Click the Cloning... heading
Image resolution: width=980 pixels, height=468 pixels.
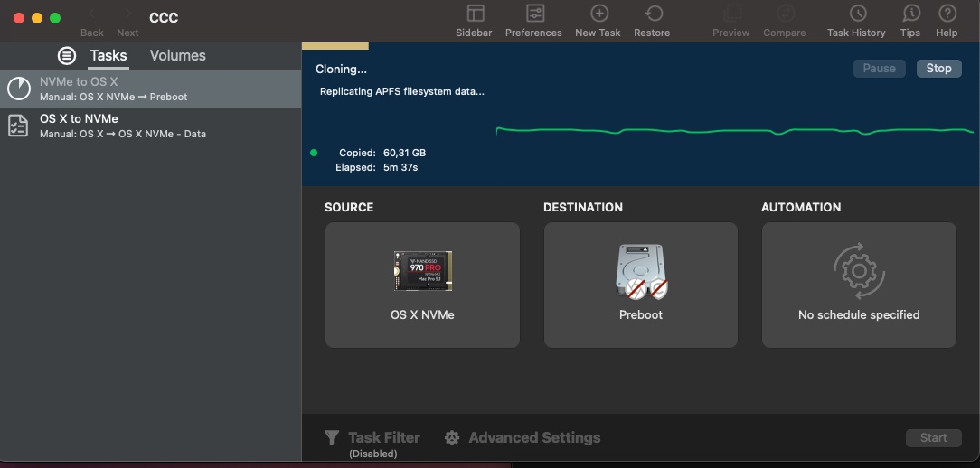point(341,70)
